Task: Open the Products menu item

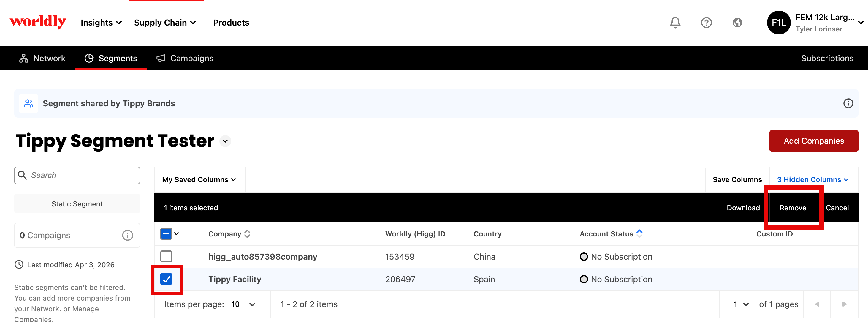Action: coord(231,23)
